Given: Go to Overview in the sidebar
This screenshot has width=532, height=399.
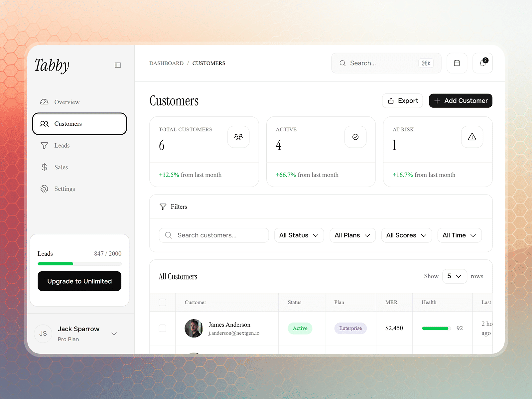Looking at the screenshot, I should tap(79, 102).
